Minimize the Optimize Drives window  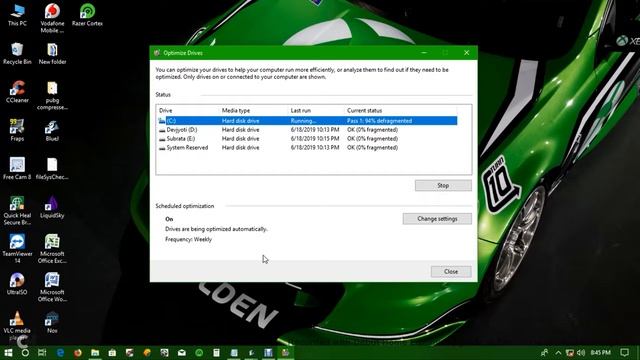pyautogui.click(x=424, y=53)
